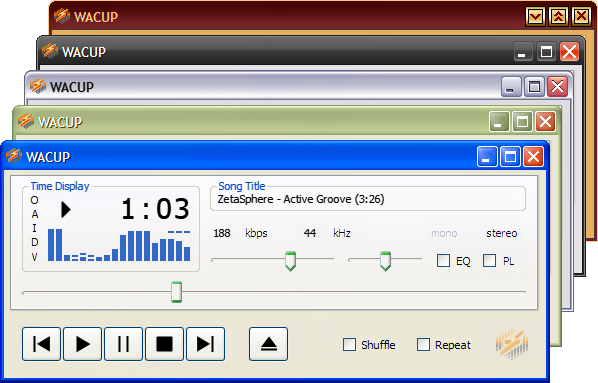Click the WACUP icon in olive green window title bar
The image size is (598, 383).
26,121
